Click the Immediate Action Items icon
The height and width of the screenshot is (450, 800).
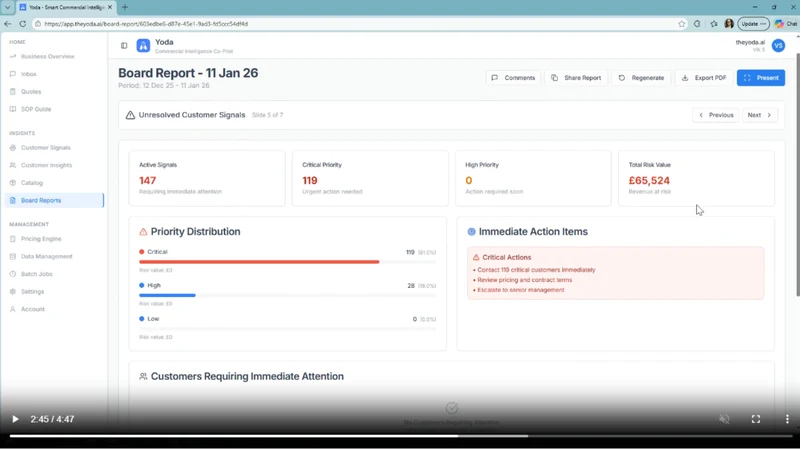(471, 232)
